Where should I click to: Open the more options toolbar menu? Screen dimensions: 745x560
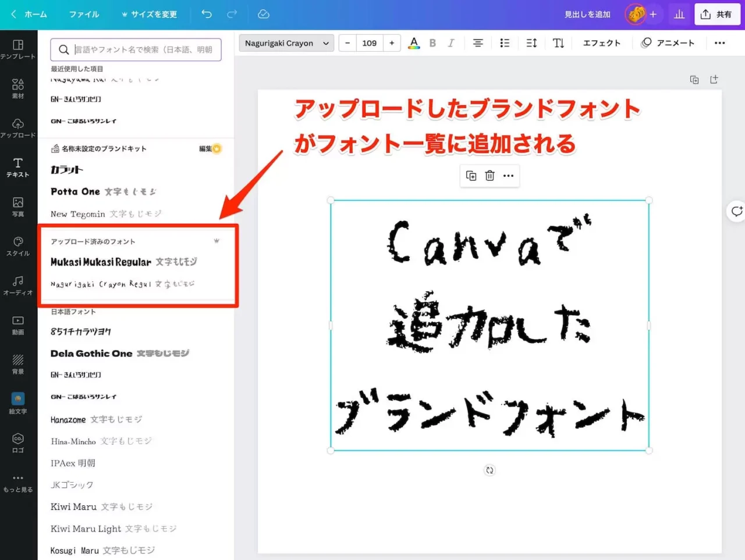720,43
